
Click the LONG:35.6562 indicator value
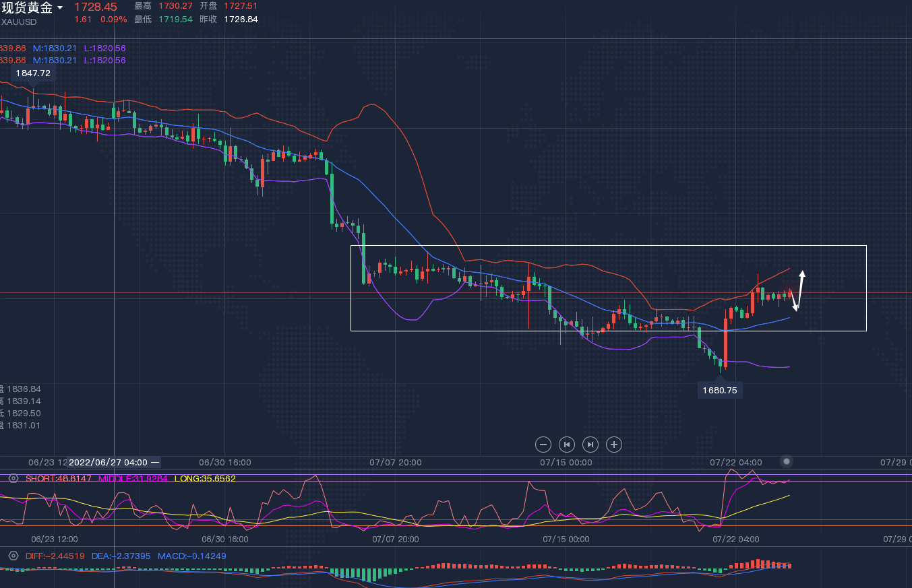(x=205, y=478)
